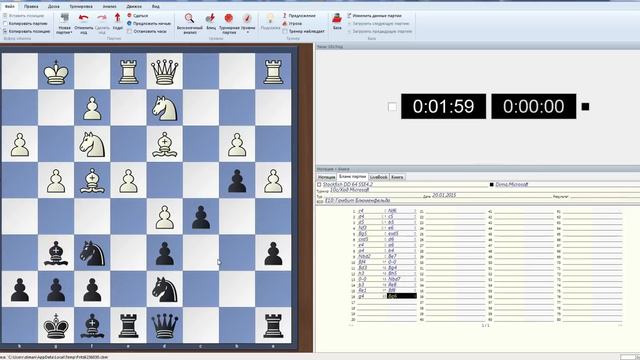Image resolution: width=640 pixels, height=360 pixels.
Task: Select the black rook on e8
Action: pos(128,325)
